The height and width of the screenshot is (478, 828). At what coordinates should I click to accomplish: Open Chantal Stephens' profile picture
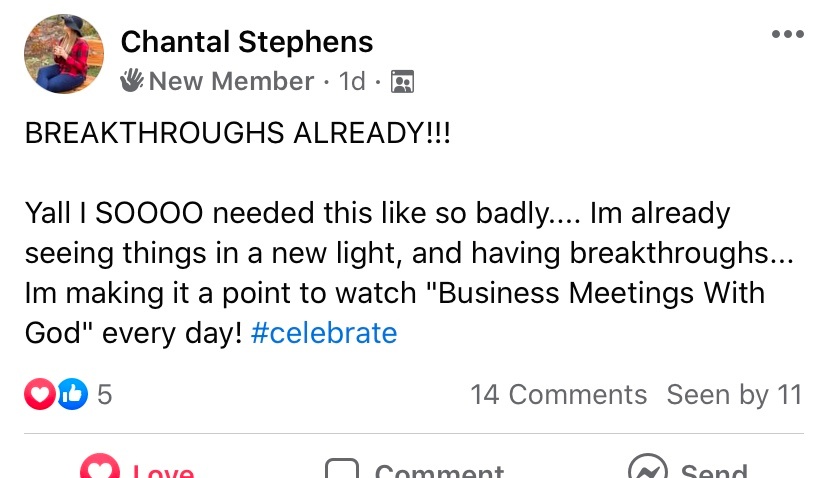(x=64, y=55)
